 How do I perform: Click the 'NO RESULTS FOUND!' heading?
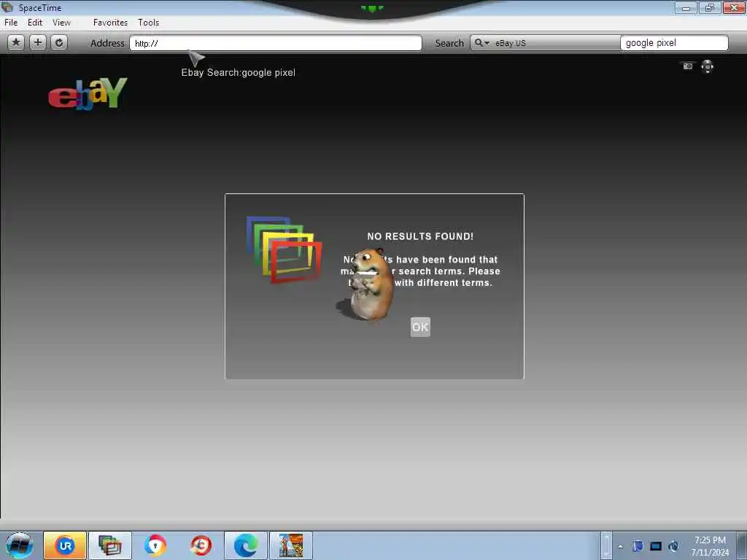(x=420, y=236)
